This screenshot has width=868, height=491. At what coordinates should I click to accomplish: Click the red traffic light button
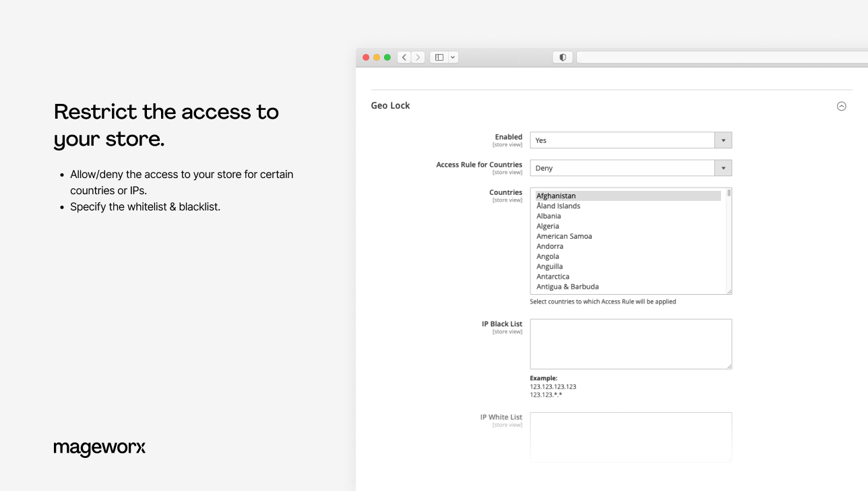click(365, 57)
